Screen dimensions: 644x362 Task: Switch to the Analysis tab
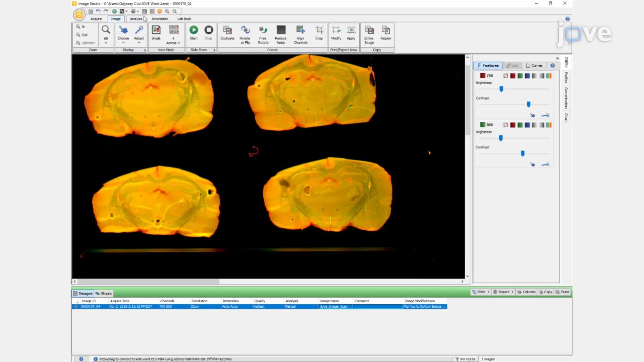(136, 19)
